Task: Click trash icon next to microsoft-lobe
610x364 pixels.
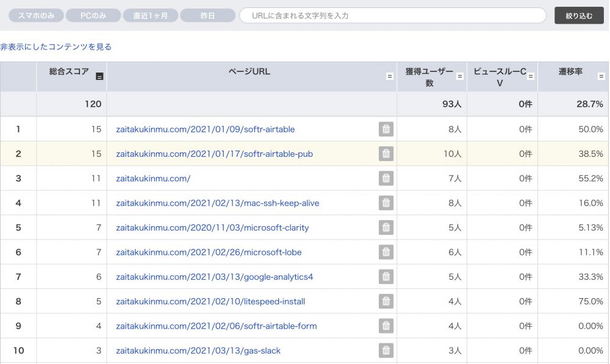Action: point(386,252)
